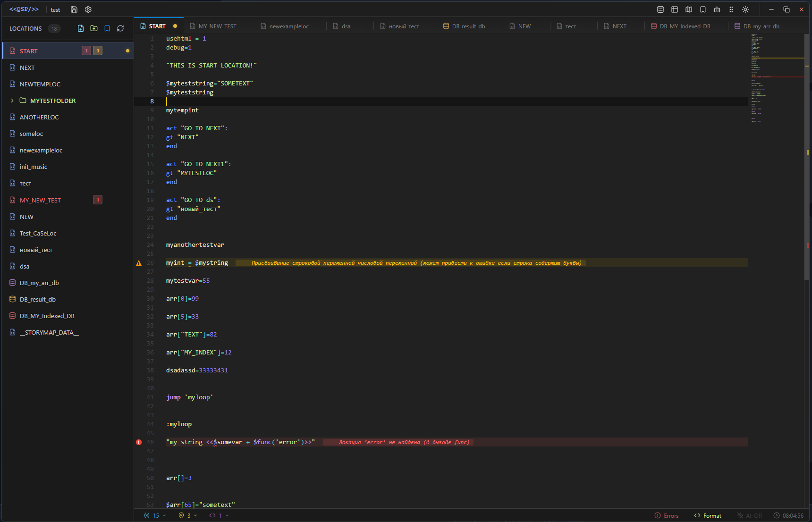Screen dimensions: 812x522
Task: Open ANOTHERLOC location
Action: coord(68,117)
